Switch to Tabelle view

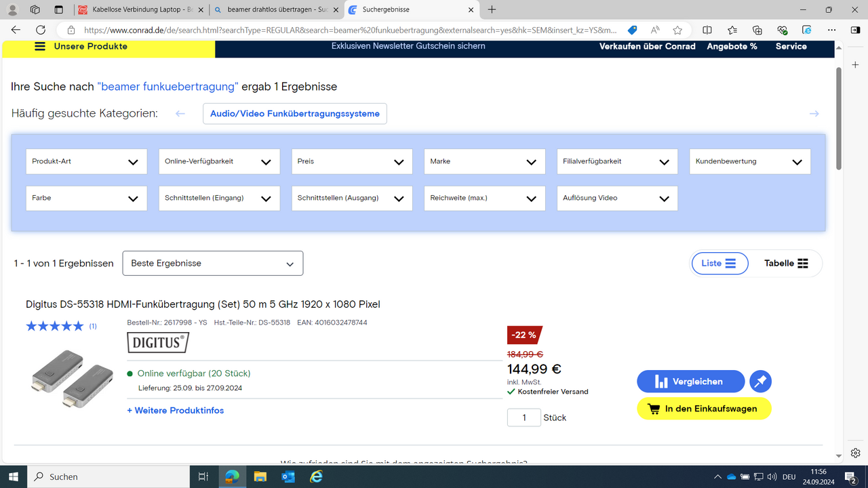tap(786, 263)
